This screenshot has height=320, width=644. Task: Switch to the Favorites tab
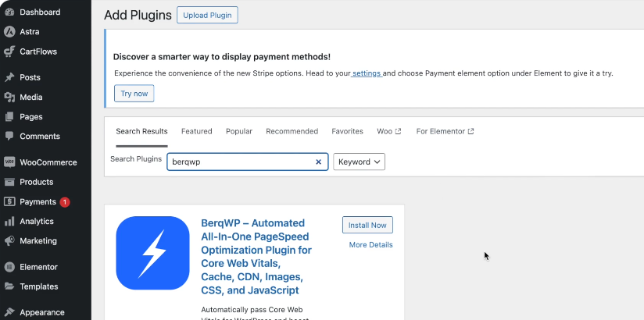[x=348, y=131]
